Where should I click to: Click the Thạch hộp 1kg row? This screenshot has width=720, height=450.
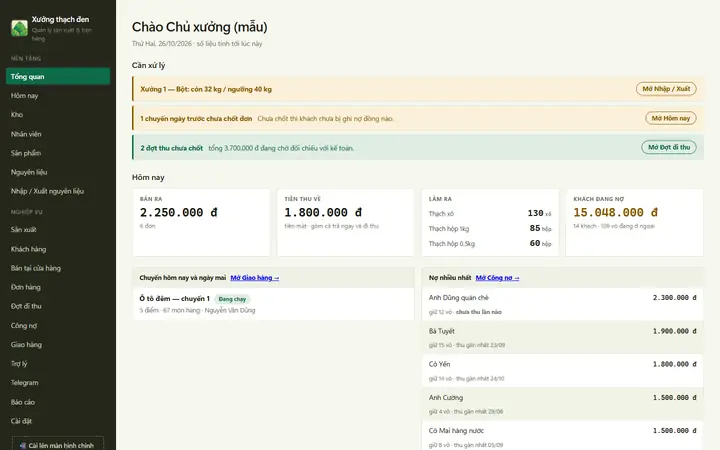[490, 228]
